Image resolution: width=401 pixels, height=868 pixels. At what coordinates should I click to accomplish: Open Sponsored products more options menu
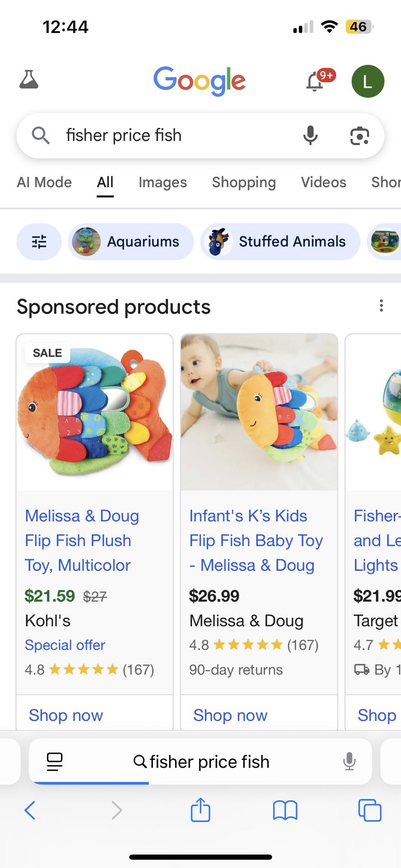tap(381, 306)
